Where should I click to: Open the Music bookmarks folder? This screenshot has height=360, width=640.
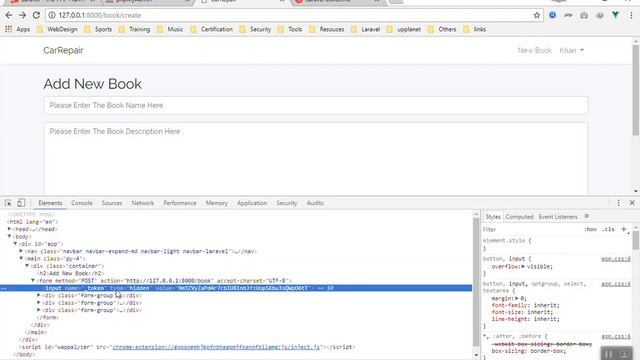click(170, 29)
